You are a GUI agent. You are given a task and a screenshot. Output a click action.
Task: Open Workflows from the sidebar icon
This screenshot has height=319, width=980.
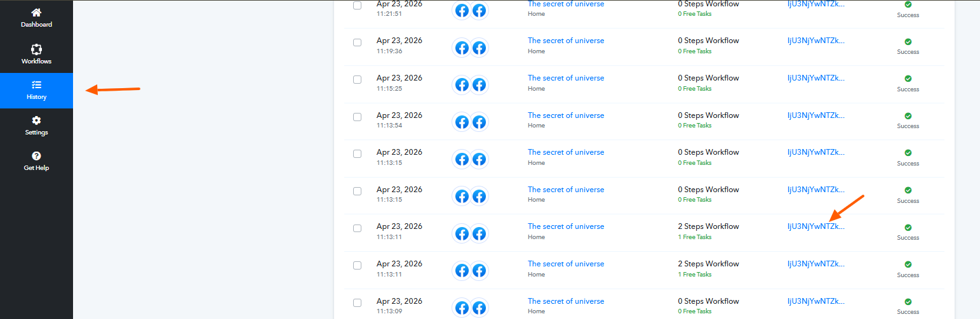36,49
